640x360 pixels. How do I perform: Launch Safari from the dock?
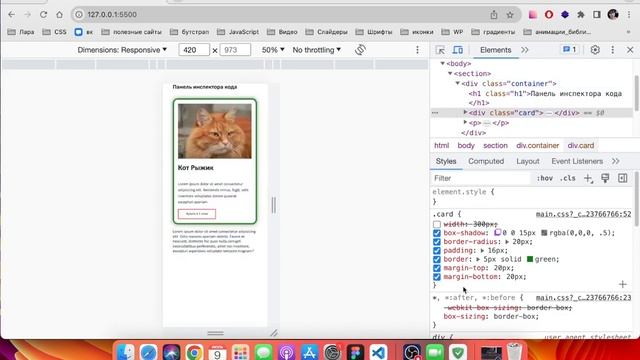point(148,352)
